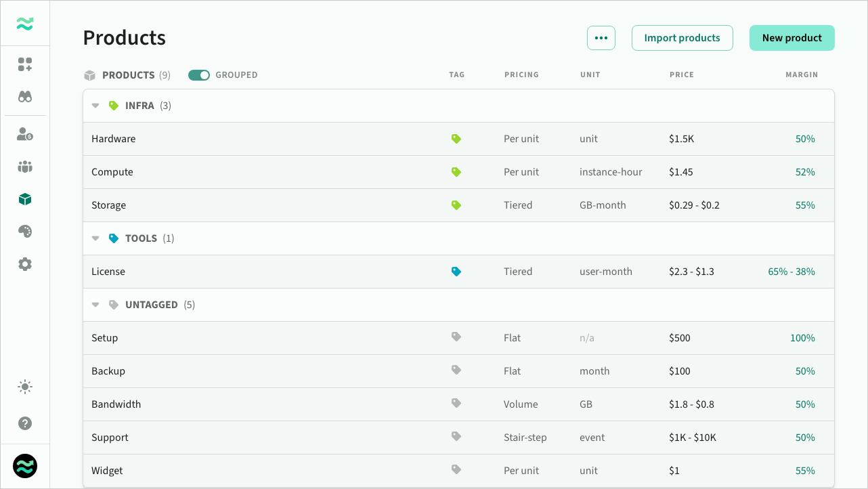Click the gray tag icon in Support row

(456, 436)
